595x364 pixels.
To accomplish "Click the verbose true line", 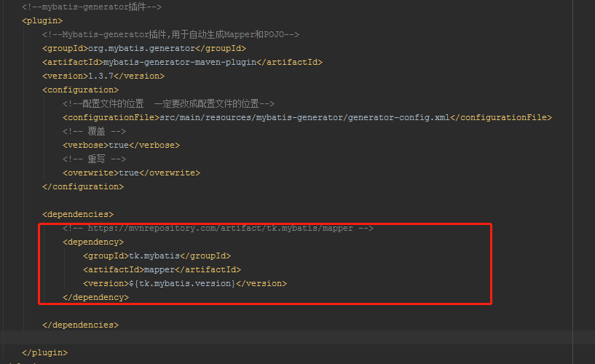I will (x=122, y=145).
